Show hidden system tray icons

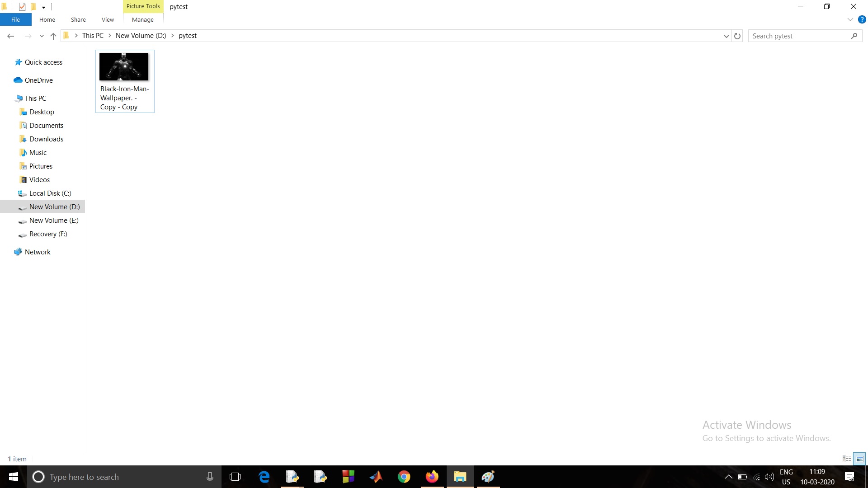728,477
